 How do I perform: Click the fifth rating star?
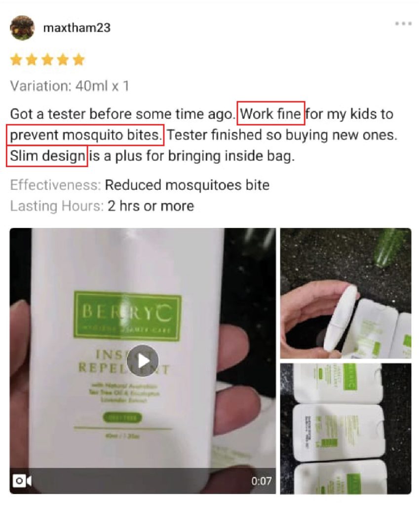pos(78,60)
